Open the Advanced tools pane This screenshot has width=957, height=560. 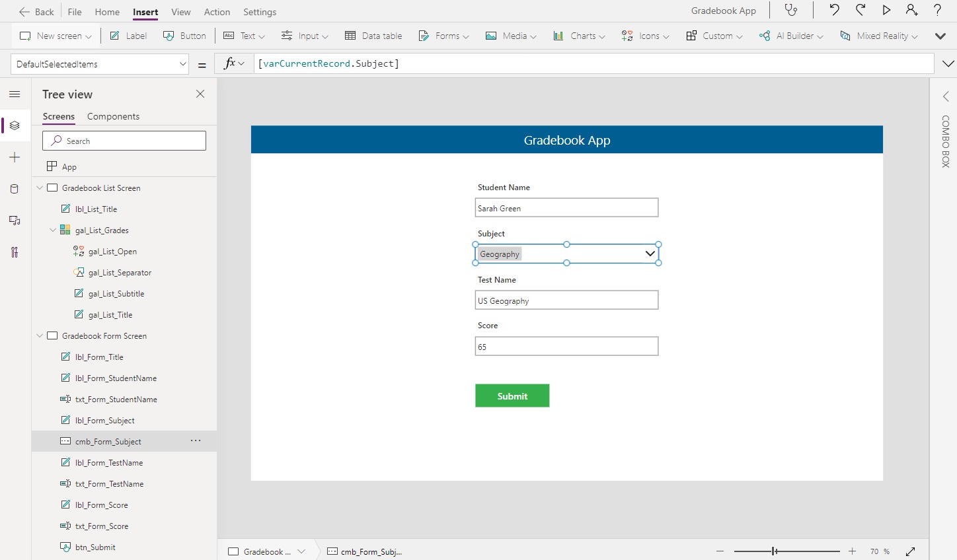click(15, 252)
